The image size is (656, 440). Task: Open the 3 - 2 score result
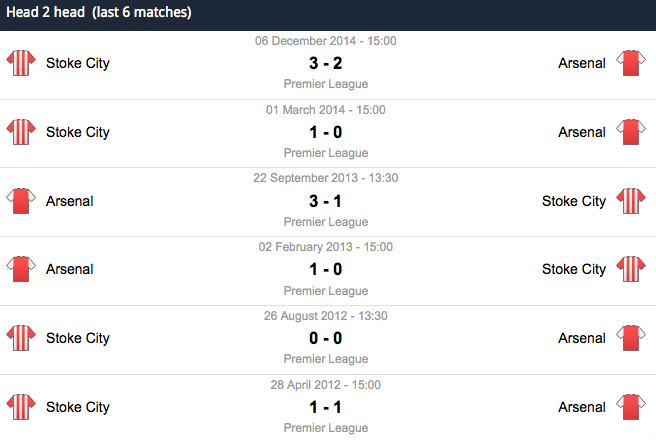click(325, 63)
